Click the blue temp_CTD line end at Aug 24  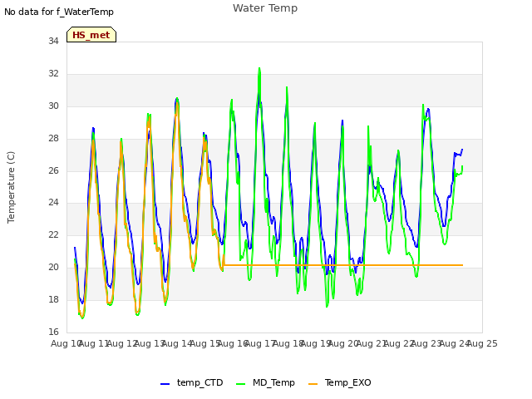[462, 150]
